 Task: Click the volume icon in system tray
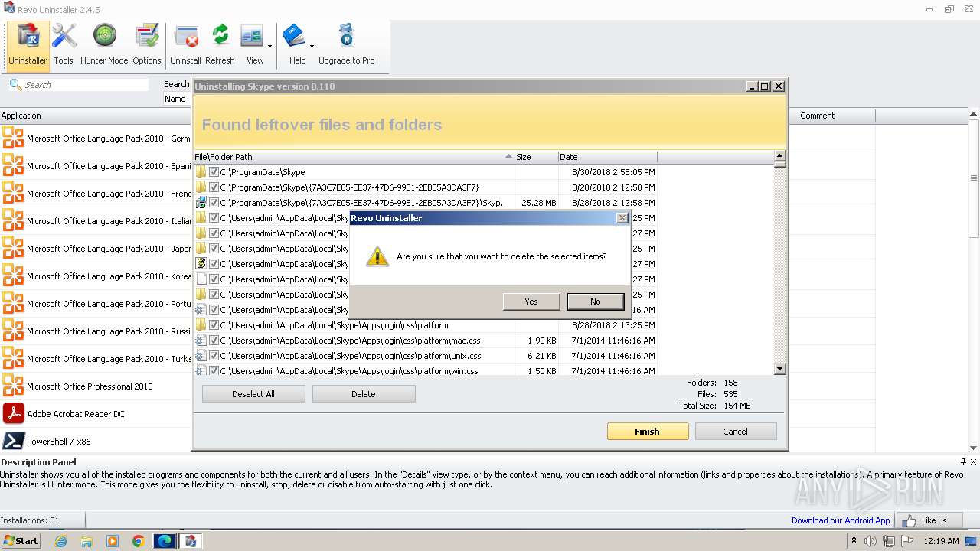871,541
